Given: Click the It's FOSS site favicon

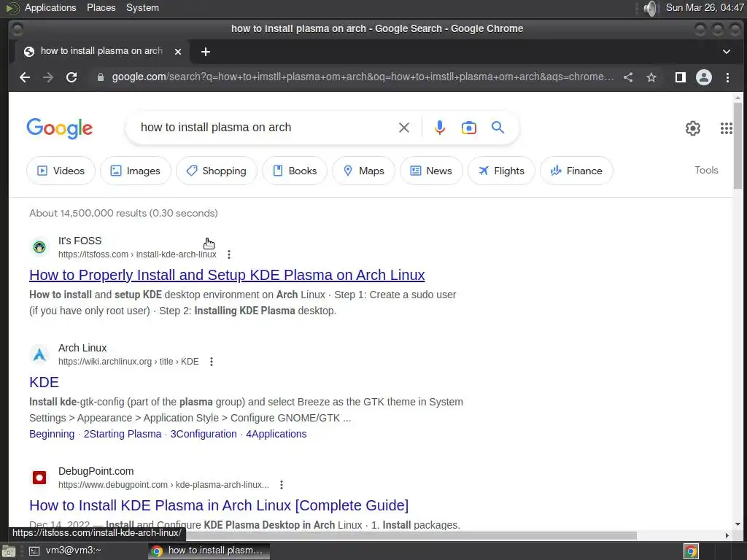Looking at the screenshot, I should tap(39, 247).
